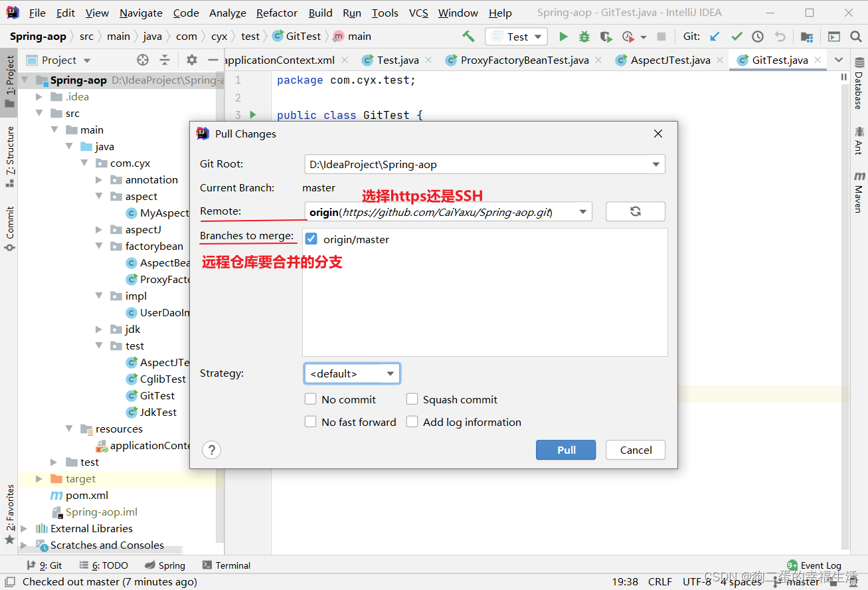Open the 6: TODO tool window
Image resolution: width=868 pixels, height=590 pixels.
[x=104, y=565]
